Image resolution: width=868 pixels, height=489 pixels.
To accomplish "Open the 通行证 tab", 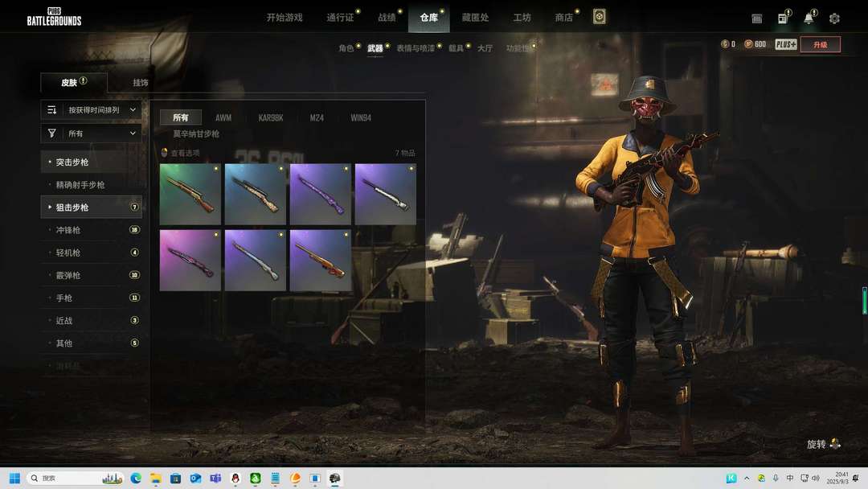I will tap(340, 18).
